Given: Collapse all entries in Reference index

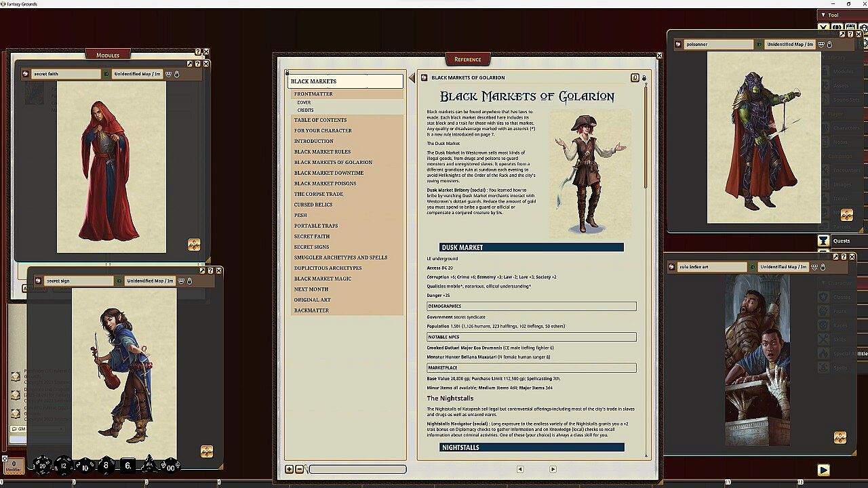Looking at the screenshot, I should tap(299, 469).
